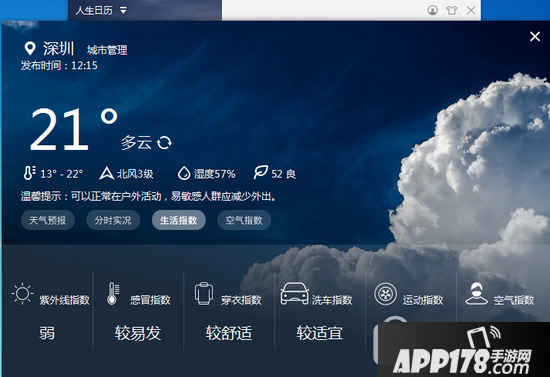Click the 湿度57% humidity text

215,174
